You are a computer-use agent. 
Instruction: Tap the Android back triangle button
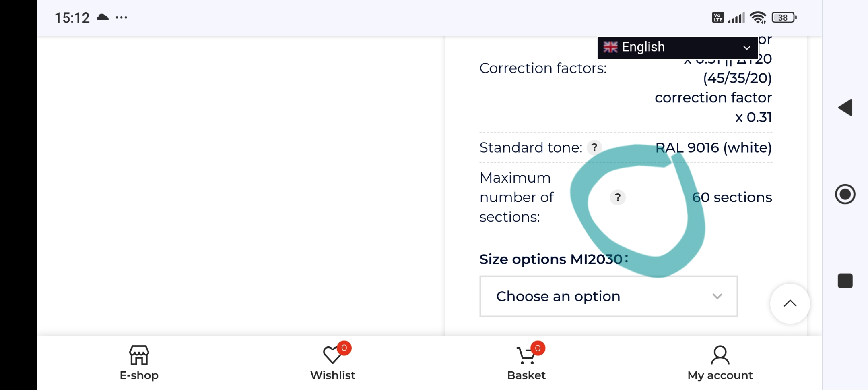pyautogui.click(x=845, y=108)
